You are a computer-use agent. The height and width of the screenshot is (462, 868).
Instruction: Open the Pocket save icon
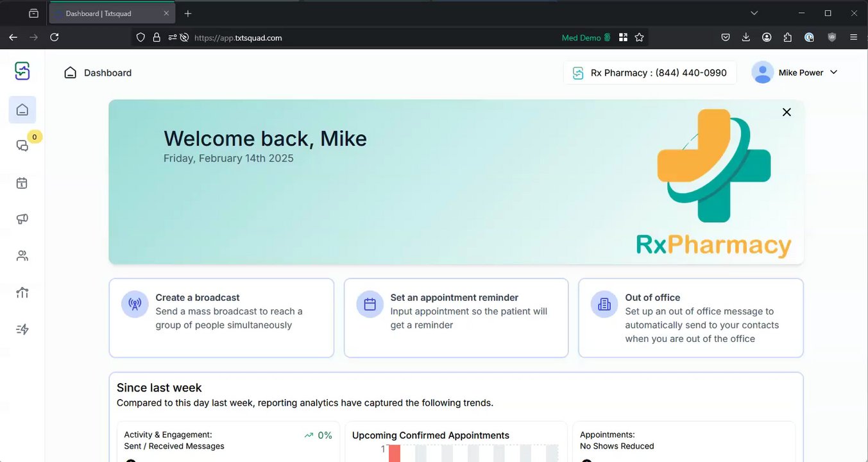click(x=726, y=37)
